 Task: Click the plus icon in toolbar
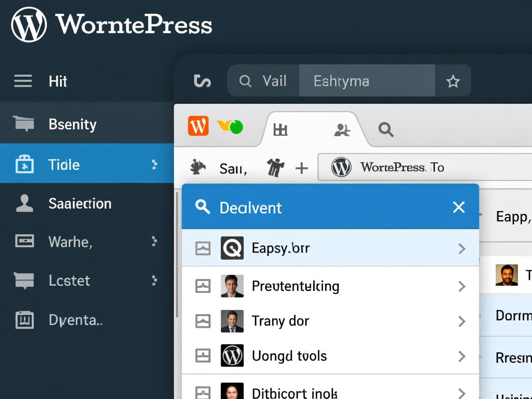pos(302,168)
